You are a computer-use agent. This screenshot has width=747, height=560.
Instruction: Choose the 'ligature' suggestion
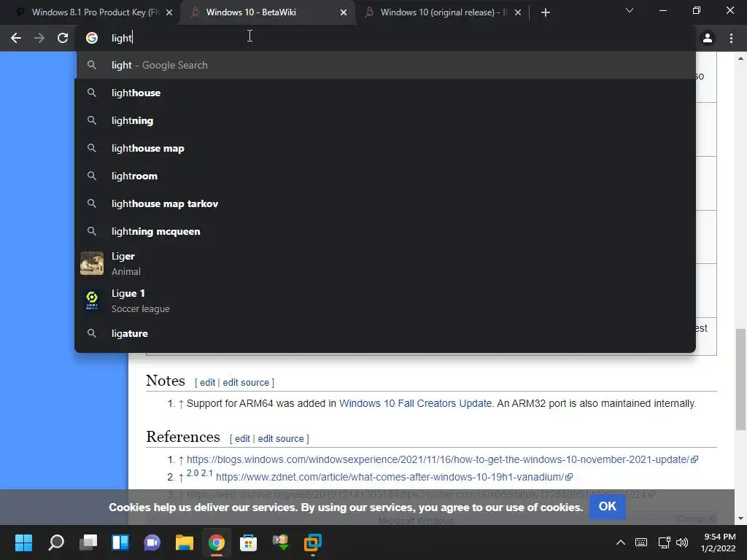[385, 333]
